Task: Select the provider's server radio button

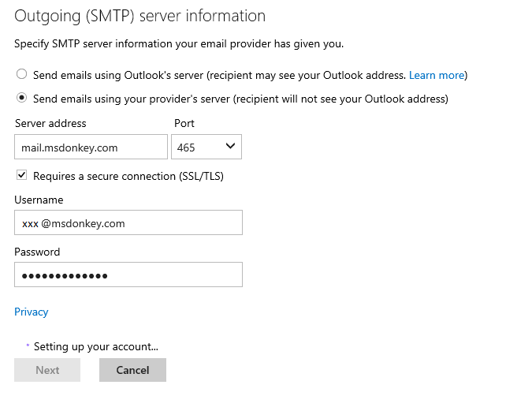Action: [21, 99]
